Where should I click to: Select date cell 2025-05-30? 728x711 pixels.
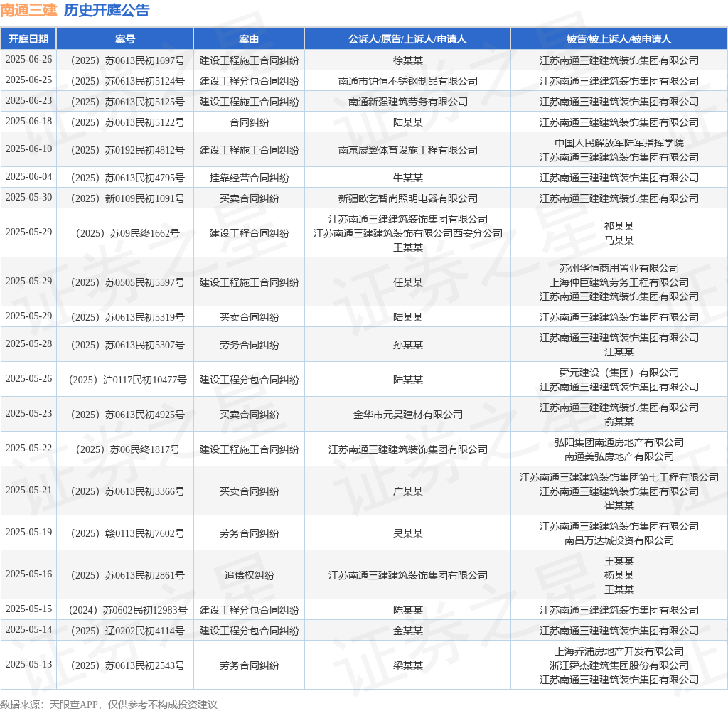coord(28,197)
